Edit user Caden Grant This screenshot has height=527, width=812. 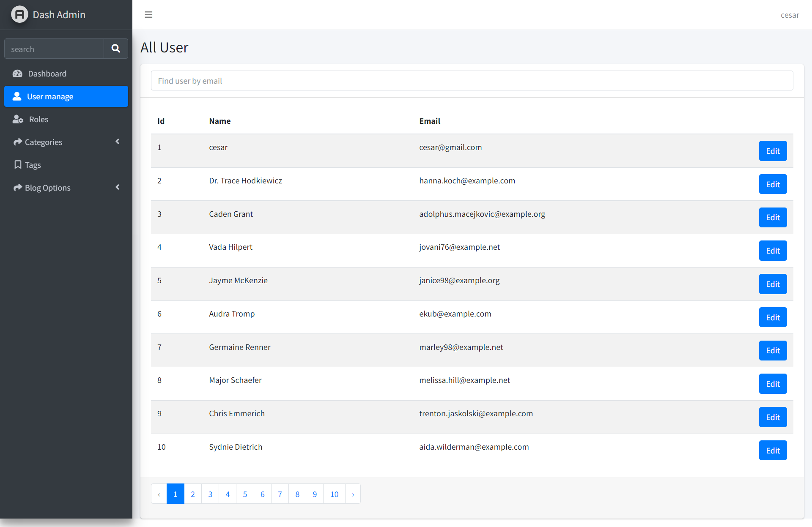[772, 217]
